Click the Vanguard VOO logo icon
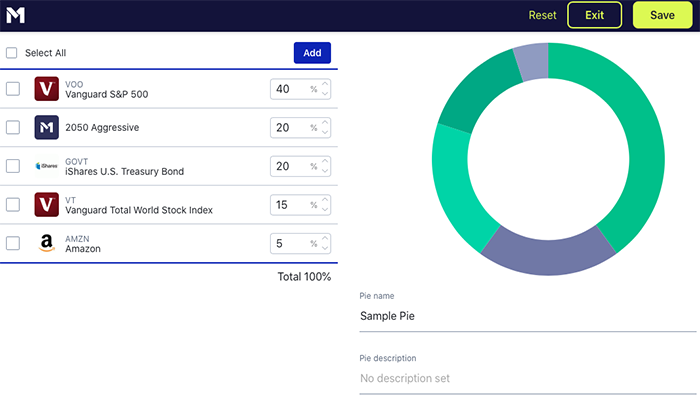 pos(46,89)
